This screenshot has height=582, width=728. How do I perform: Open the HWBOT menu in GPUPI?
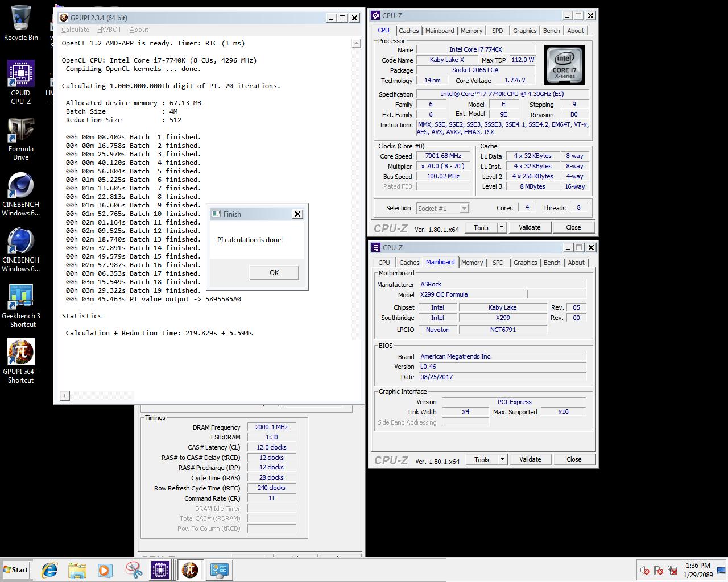point(109,30)
